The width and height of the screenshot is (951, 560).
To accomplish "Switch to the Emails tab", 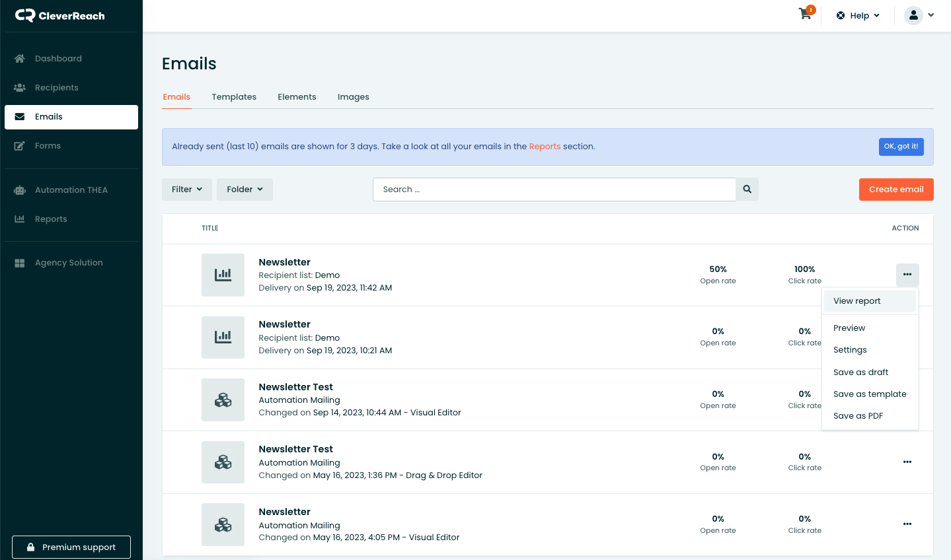I will tap(176, 97).
